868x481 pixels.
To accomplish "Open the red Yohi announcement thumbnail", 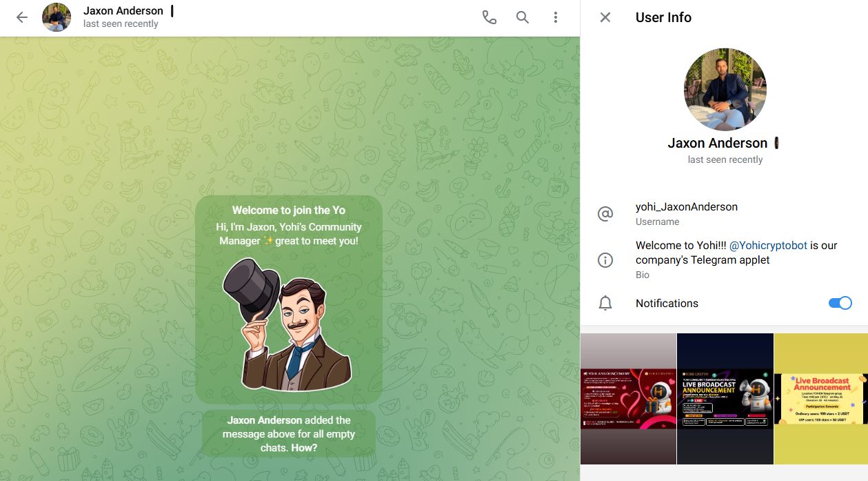I will click(x=628, y=399).
